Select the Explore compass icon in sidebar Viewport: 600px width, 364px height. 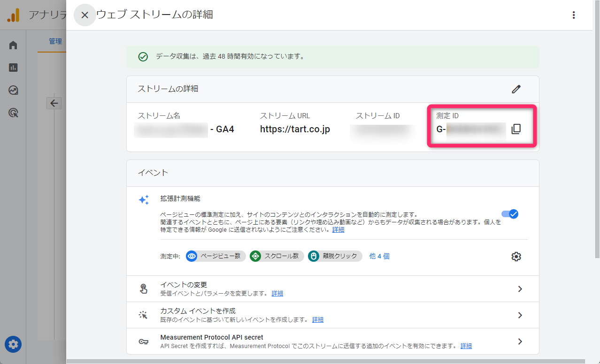tap(13, 90)
